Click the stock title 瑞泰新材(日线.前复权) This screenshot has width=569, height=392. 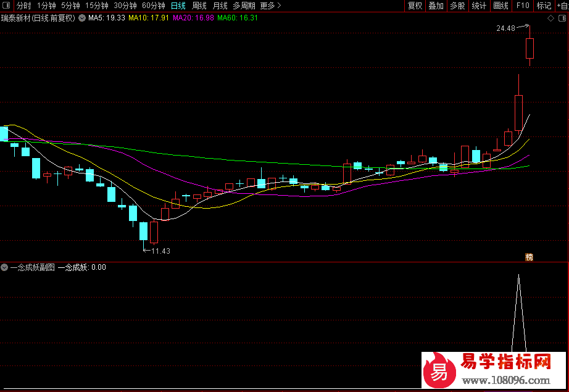coord(38,18)
